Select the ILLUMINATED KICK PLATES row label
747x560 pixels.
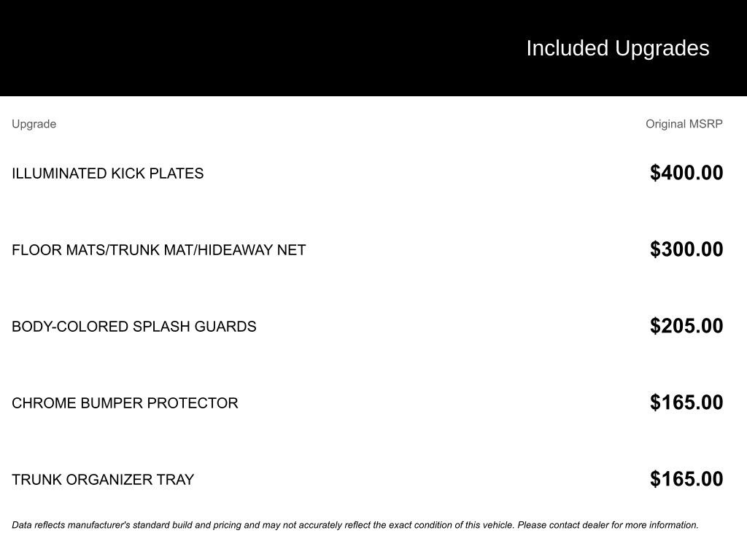107,174
